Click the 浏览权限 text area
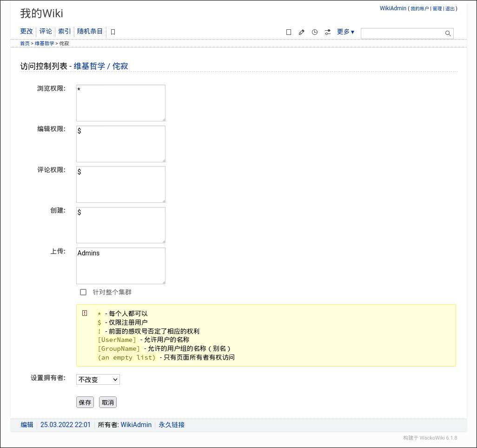 click(120, 102)
